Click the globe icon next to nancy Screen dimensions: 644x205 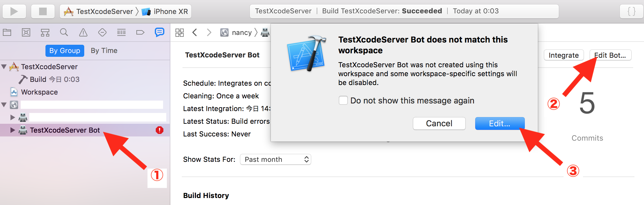pos(224,32)
